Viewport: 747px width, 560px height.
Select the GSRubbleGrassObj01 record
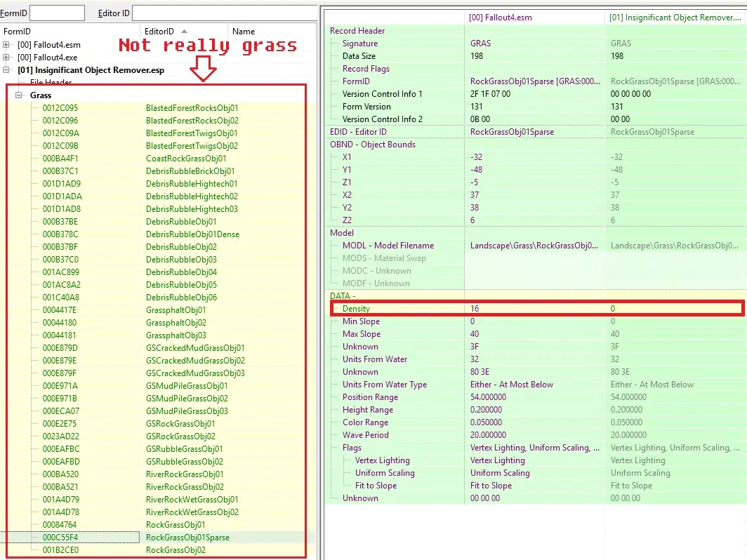(x=185, y=449)
